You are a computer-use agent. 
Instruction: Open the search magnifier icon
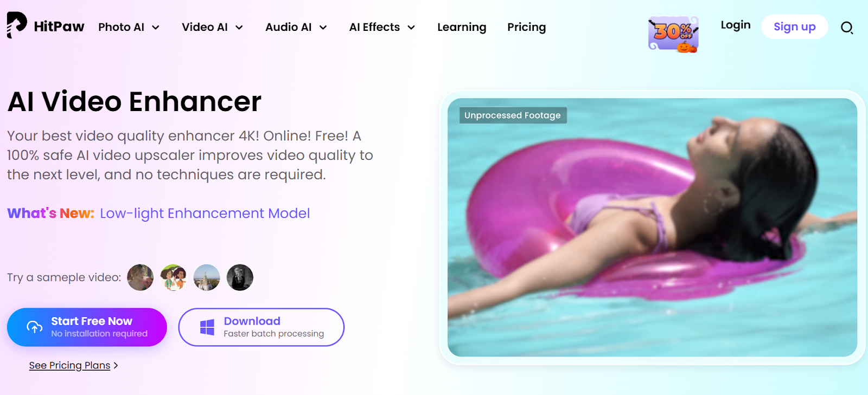(x=847, y=28)
